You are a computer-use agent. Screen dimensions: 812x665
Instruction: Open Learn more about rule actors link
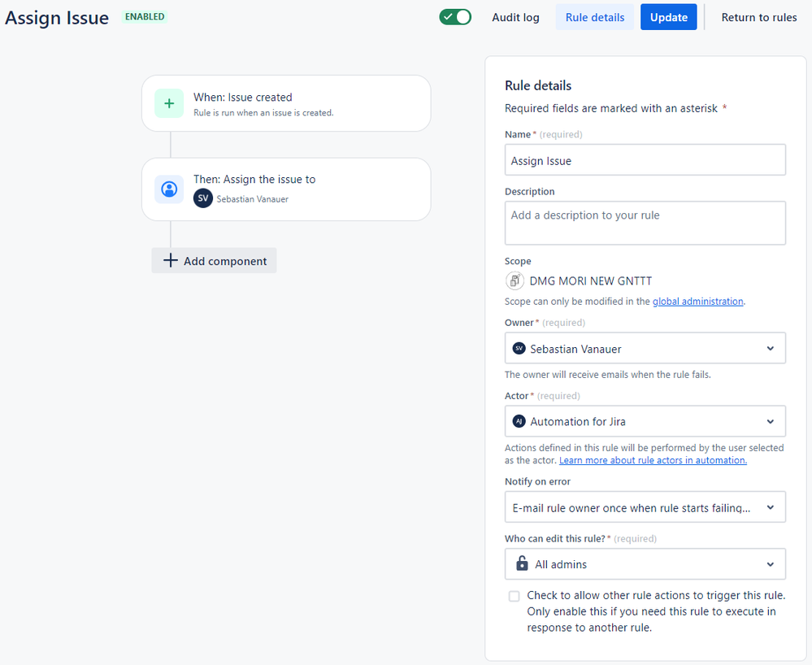point(653,460)
